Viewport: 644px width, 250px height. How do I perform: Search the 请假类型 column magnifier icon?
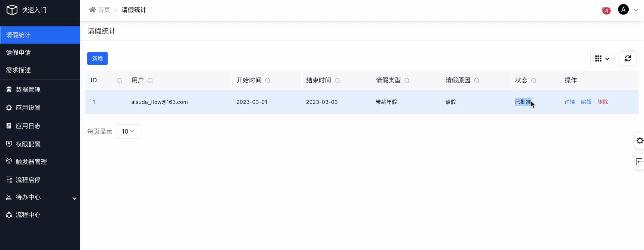pyautogui.click(x=407, y=81)
